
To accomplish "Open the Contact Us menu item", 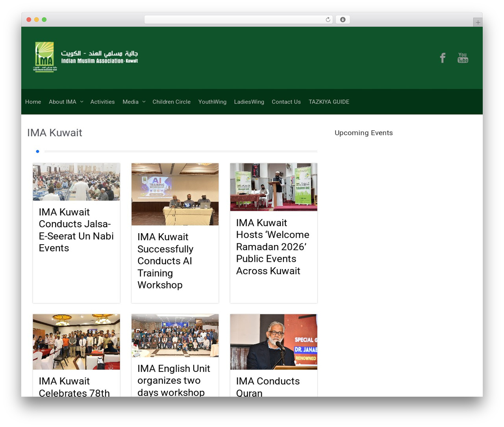I will 286,102.
